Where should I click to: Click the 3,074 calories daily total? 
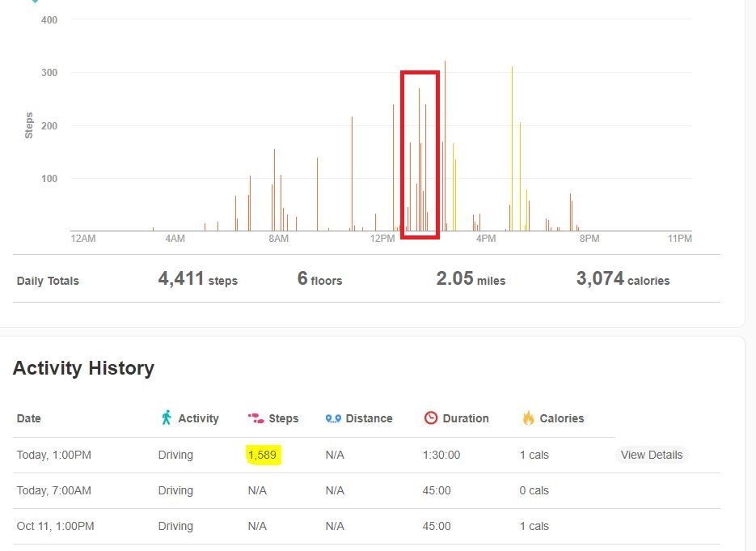(623, 278)
